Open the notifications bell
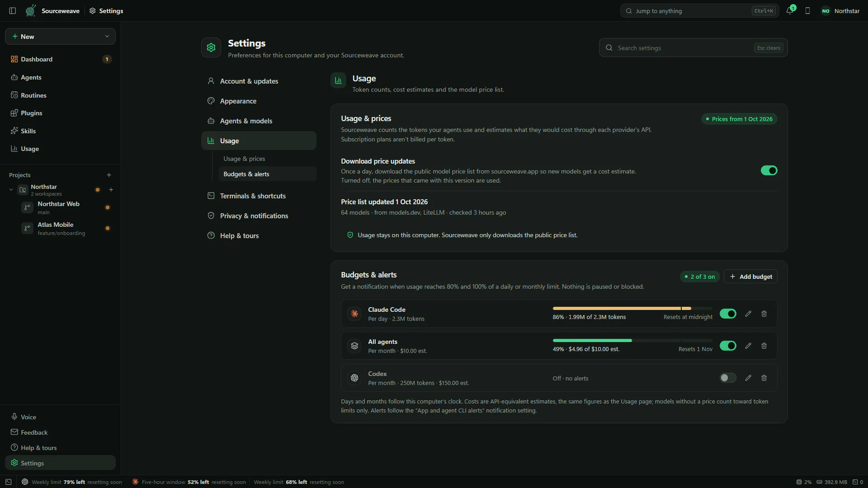868x488 pixels. [790, 11]
